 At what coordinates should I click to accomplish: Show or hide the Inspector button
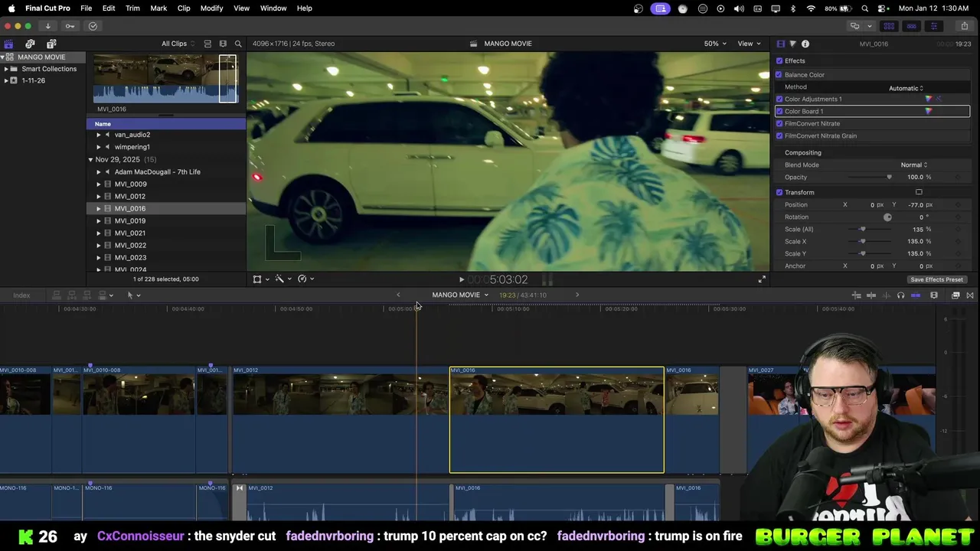point(933,26)
